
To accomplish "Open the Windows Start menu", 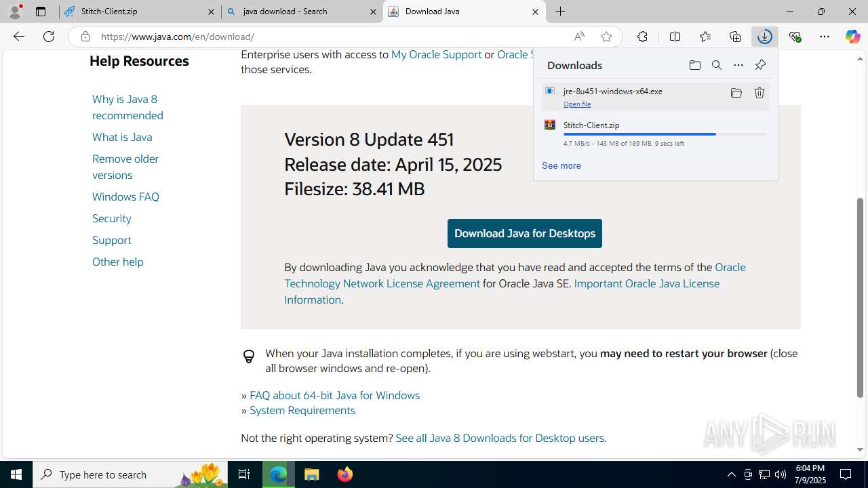I will point(16,474).
